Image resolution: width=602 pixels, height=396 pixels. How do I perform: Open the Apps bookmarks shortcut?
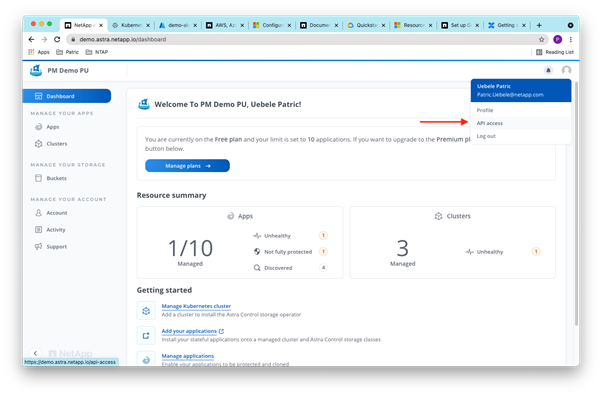[39, 52]
